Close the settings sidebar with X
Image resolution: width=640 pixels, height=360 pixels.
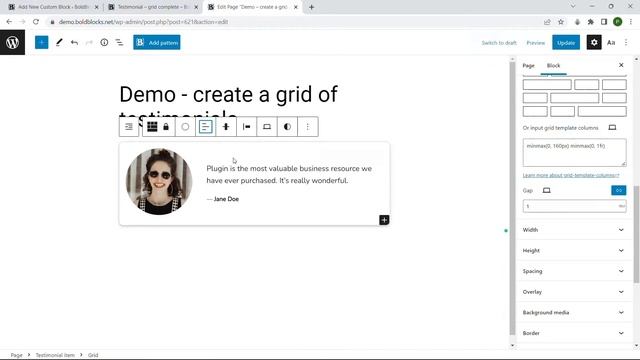pos(621,65)
